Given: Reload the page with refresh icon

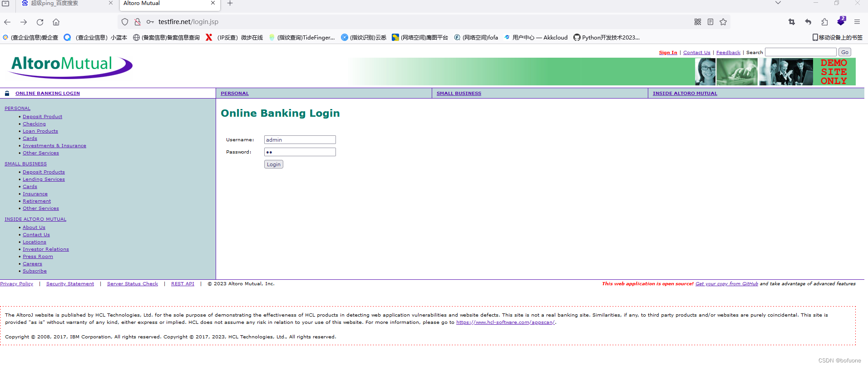Looking at the screenshot, I should click(x=40, y=22).
